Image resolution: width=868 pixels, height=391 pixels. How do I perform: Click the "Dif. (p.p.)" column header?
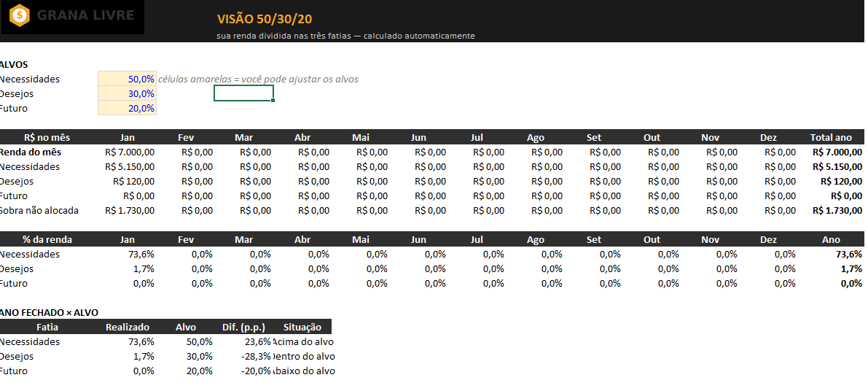click(x=243, y=328)
